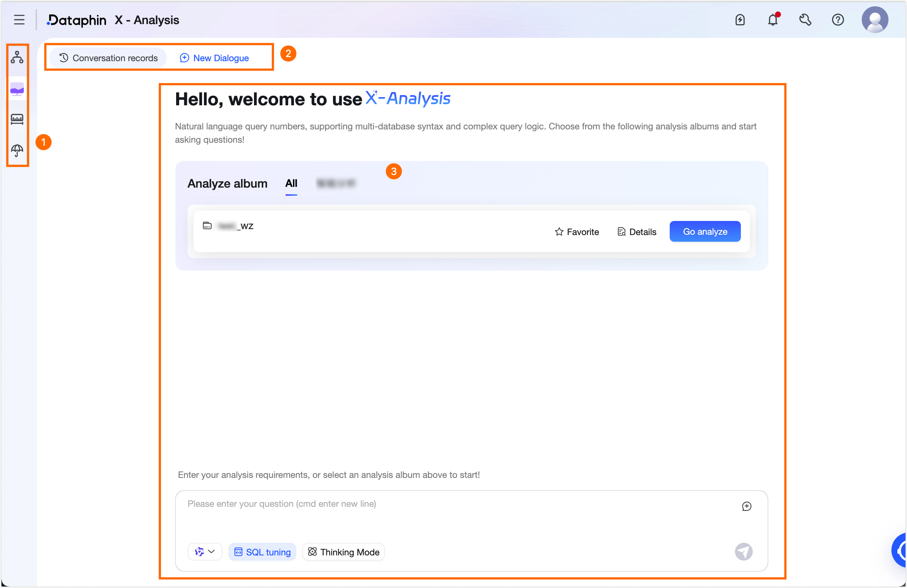The width and height of the screenshot is (907, 588).
Task: Select the All album tab
Action: tap(291, 184)
